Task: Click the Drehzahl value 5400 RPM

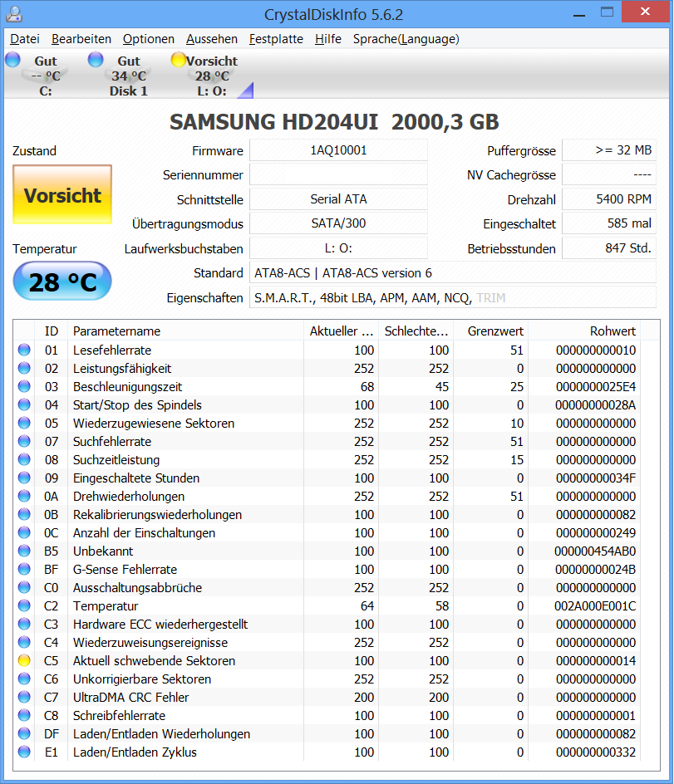Action: click(x=609, y=199)
